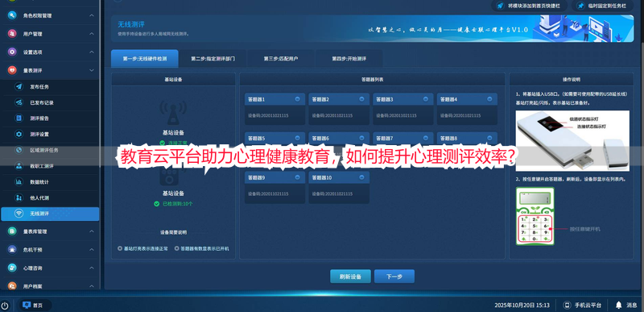Expand the 危机干预 chevron
Screen dimensions: 644x312
coord(92,249)
